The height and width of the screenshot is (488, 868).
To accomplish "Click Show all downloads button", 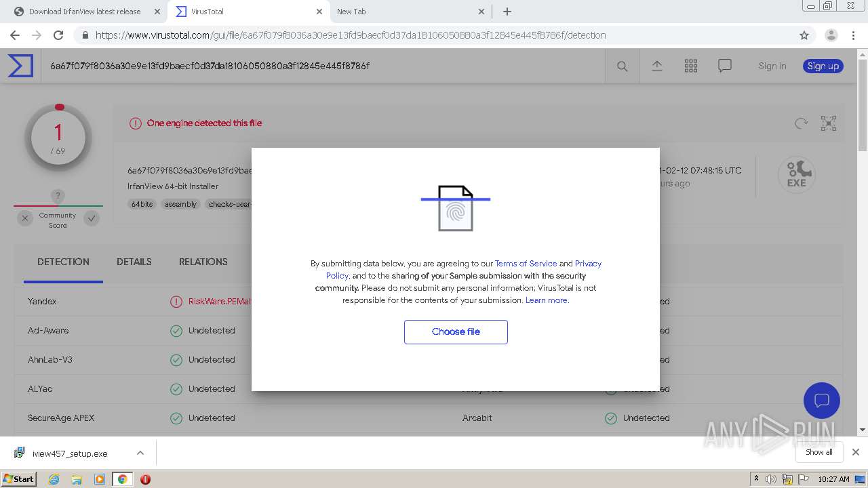I will (x=819, y=452).
